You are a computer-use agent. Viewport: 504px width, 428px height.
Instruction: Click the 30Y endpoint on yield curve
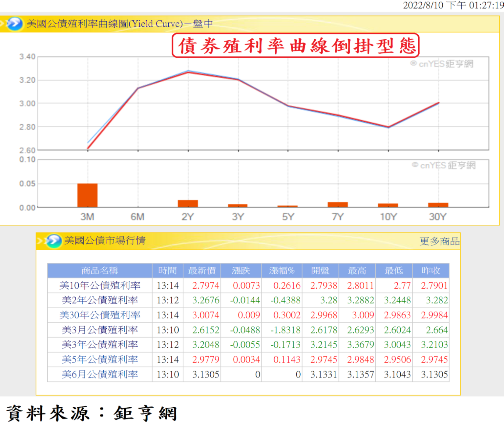coord(438,103)
